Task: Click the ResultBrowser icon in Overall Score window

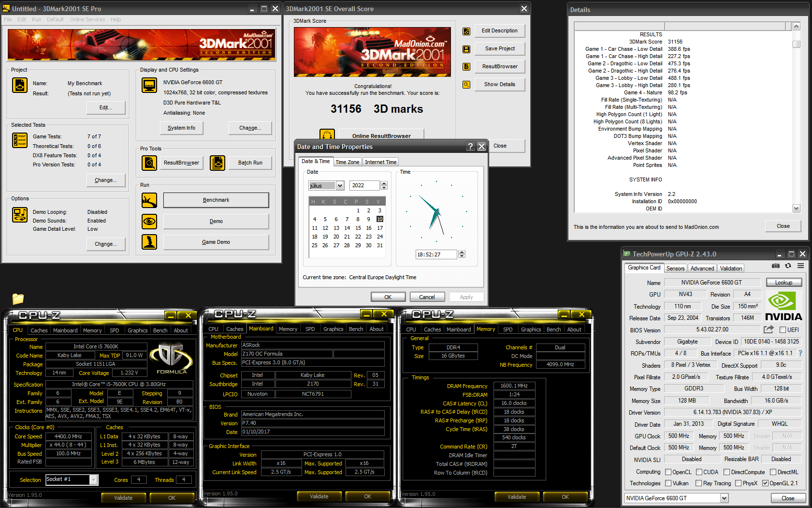Action: (x=466, y=67)
